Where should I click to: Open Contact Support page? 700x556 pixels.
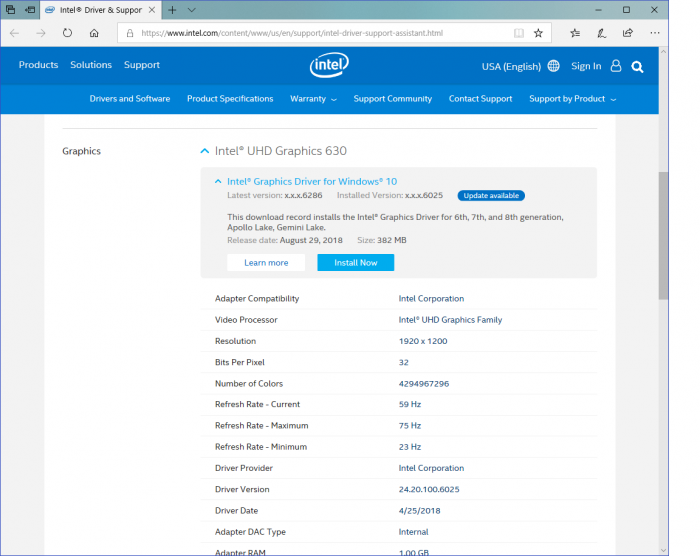480,99
